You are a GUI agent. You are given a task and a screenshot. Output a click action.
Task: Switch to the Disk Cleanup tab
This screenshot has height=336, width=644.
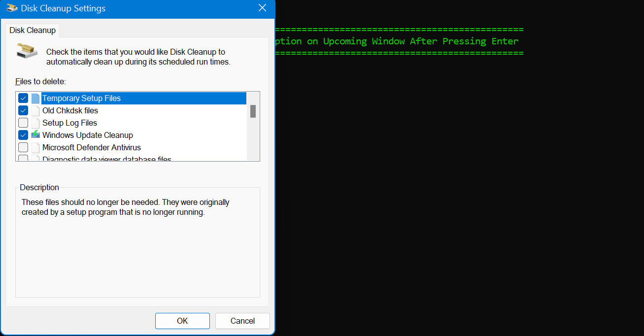[32, 30]
